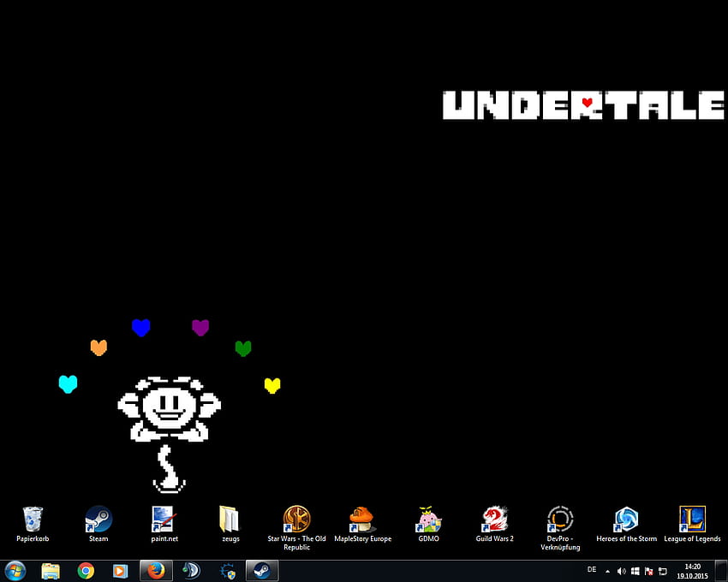Viewport: 728px width, 582px height.
Task: Select the GDMO desktop shortcut
Action: (428, 525)
